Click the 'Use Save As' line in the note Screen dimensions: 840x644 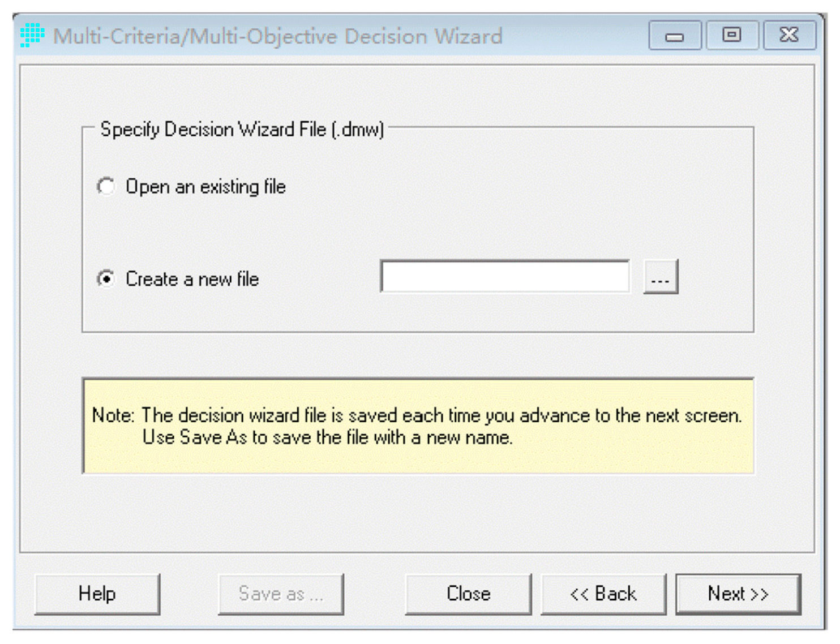[327, 437]
